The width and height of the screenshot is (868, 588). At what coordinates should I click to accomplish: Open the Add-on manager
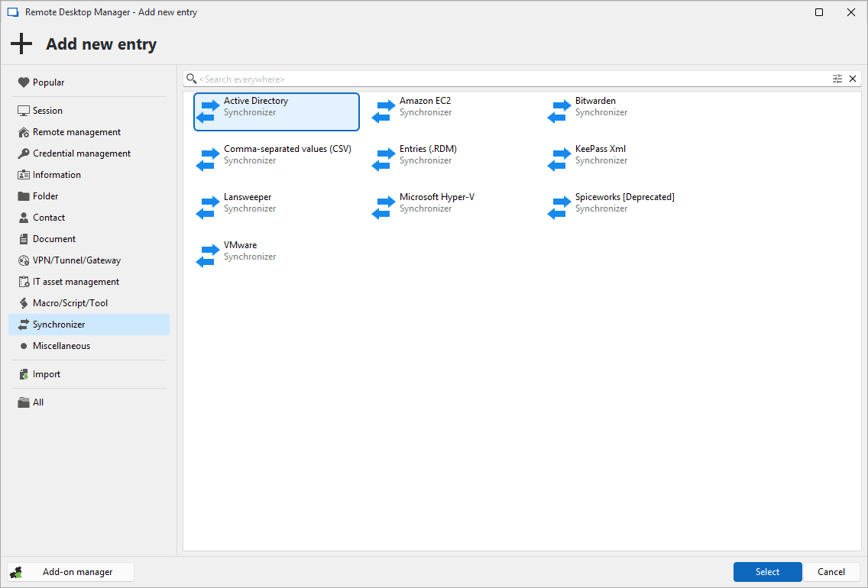[x=70, y=572]
